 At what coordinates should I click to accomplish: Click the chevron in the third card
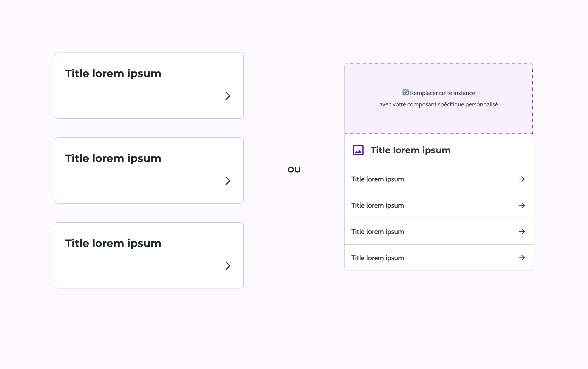pos(228,266)
